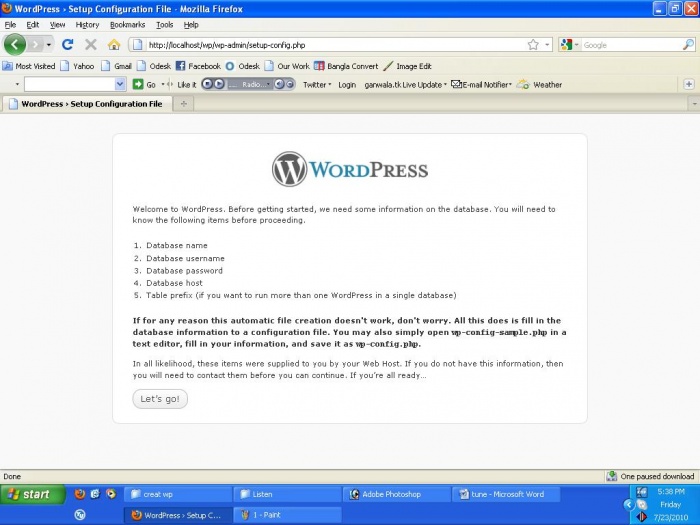Switch to Listen taskbar window
The height and width of the screenshot is (525, 700).
[288, 494]
